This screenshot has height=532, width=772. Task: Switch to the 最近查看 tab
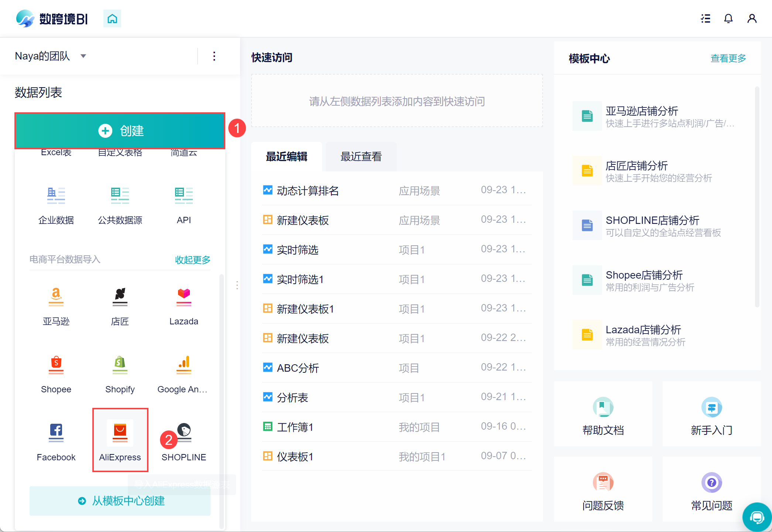tap(361, 157)
